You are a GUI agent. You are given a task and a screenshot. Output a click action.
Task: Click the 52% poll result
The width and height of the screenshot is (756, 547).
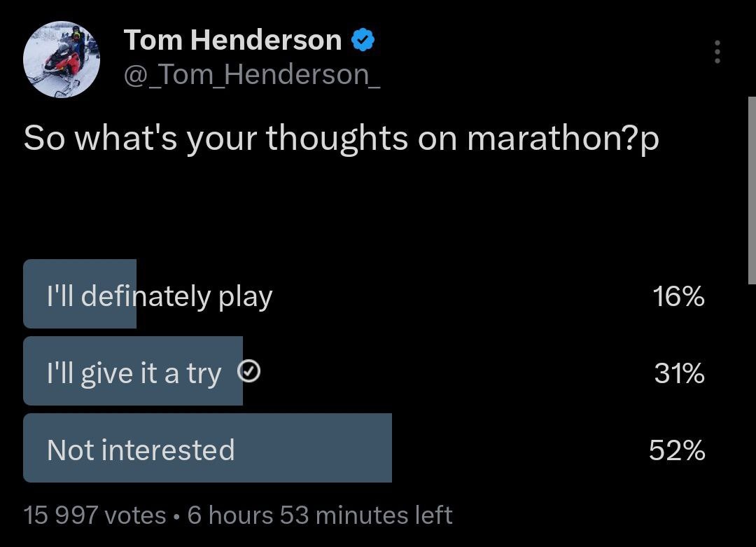pos(677,450)
